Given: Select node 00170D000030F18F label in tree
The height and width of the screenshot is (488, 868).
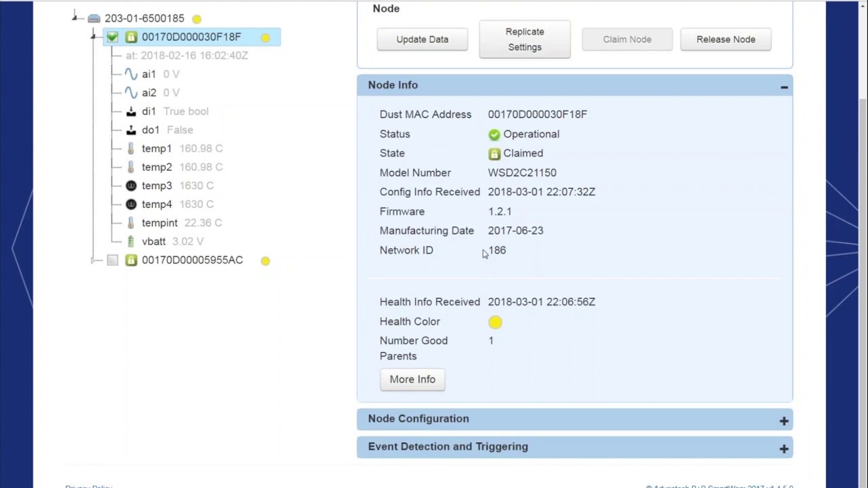Looking at the screenshot, I should tap(191, 37).
